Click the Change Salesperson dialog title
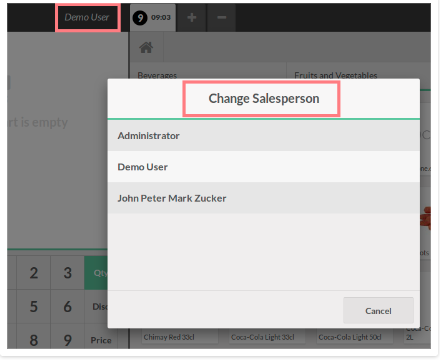Screen dimensions: 440x360 coord(264,99)
